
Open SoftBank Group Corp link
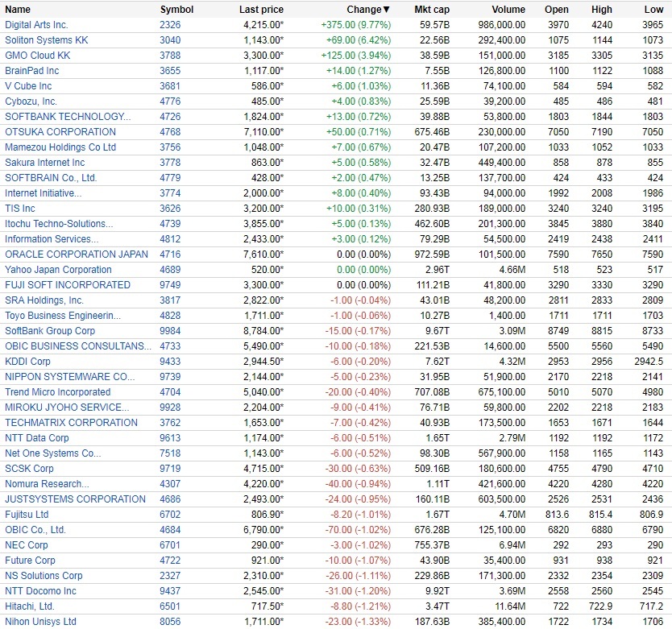[x=50, y=331]
